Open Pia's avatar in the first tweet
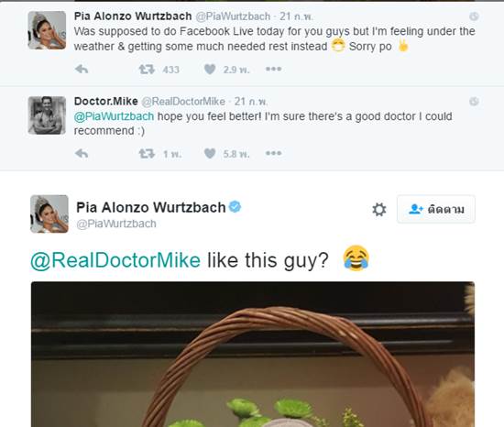This screenshot has width=504, height=427. click(x=47, y=30)
